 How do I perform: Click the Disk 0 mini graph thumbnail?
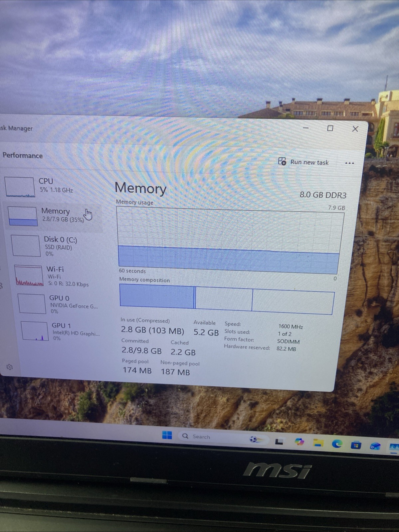click(26, 246)
